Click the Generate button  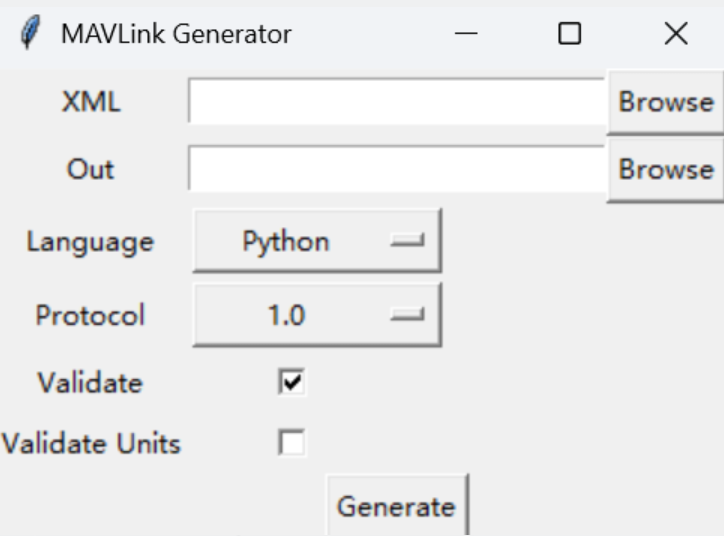click(397, 506)
